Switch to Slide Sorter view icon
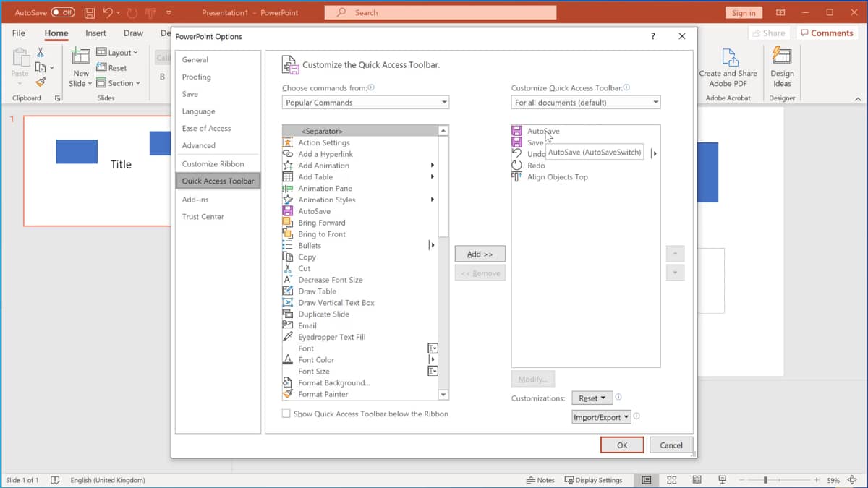Viewport: 868px width, 488px height. point(672,480)
